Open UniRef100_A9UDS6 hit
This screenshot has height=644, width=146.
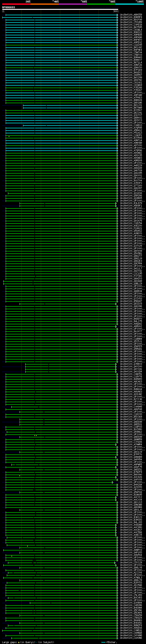point(131,628)
